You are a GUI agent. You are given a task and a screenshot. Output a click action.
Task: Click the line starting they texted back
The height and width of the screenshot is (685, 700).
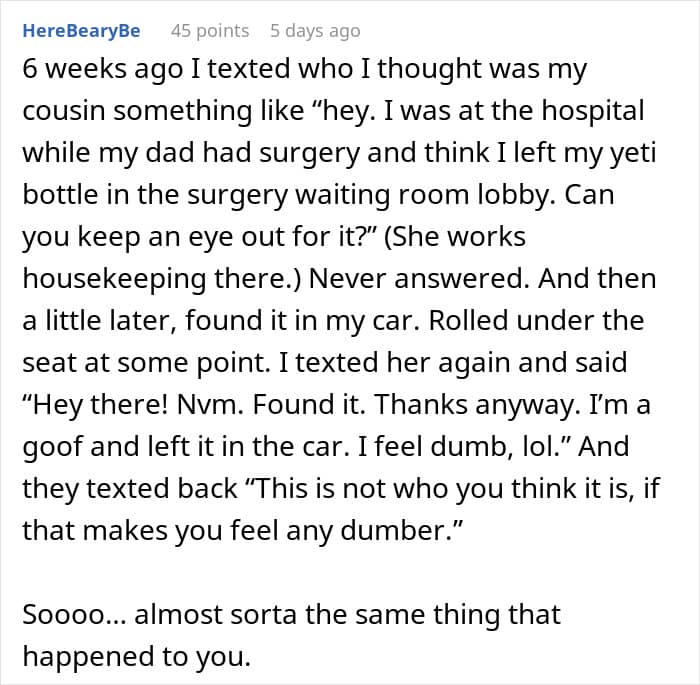(341, 488)
